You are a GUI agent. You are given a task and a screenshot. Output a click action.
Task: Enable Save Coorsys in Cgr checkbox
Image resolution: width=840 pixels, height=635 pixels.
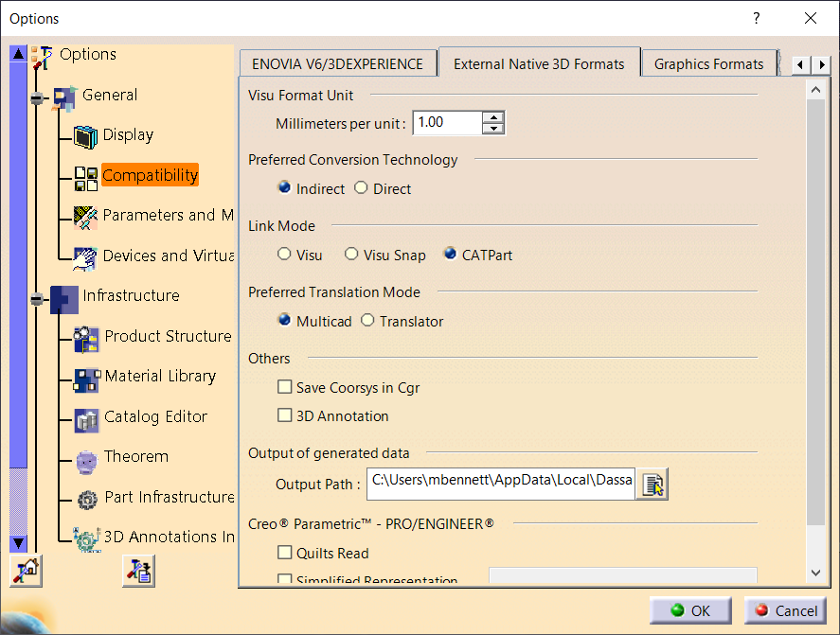click(284, 386)
